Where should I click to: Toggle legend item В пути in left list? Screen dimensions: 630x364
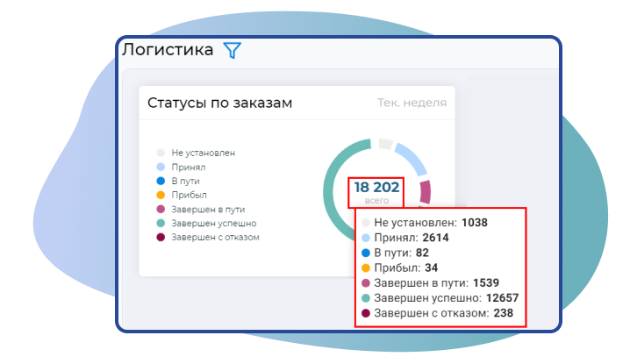coord(184,181)
